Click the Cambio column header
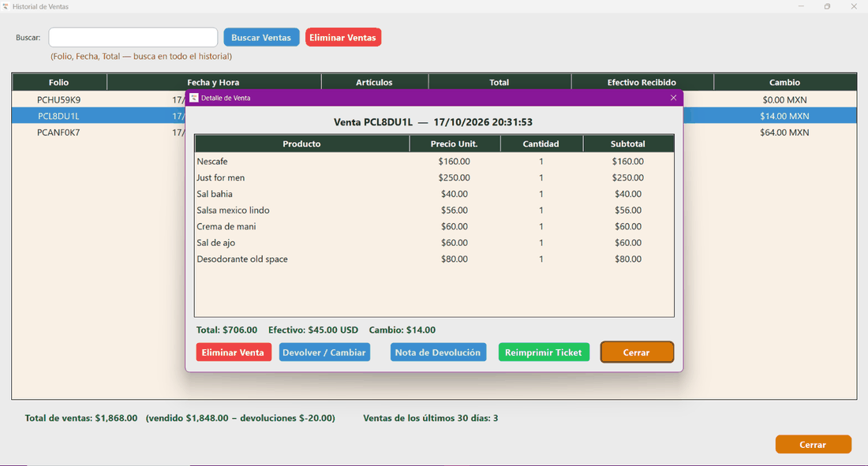The height and width of the screenshot is (466, 868). coord(785,83)
